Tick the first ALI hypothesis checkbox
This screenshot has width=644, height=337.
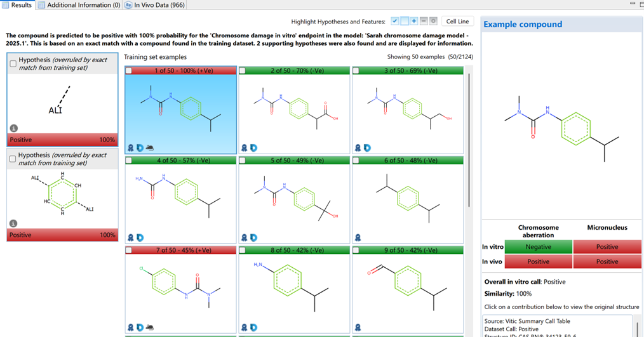tap(13, 63)
